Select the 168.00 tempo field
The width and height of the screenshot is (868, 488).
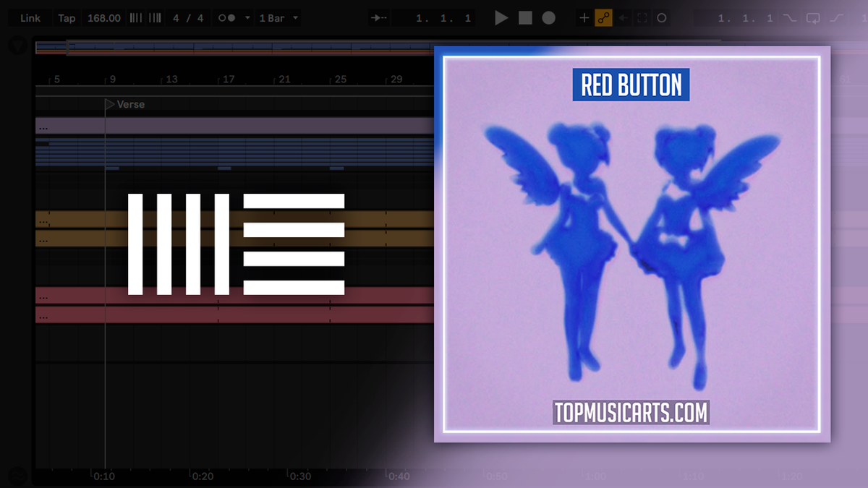pos(104,18)
